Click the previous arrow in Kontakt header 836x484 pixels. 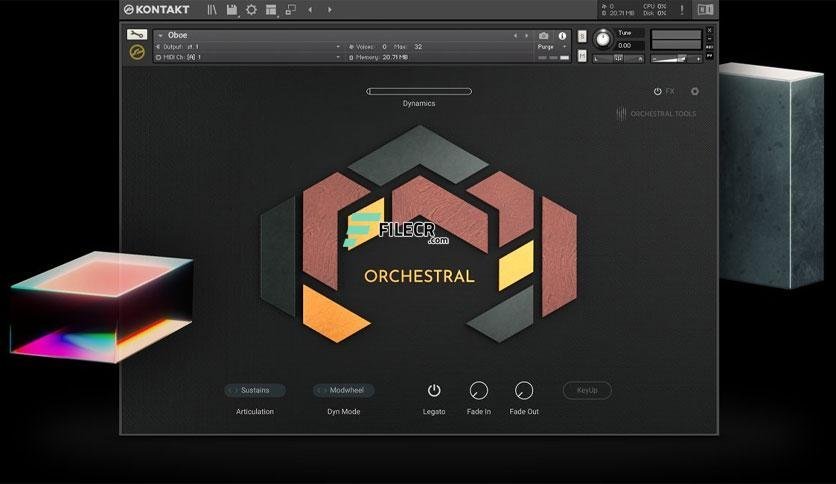(310, 10)
